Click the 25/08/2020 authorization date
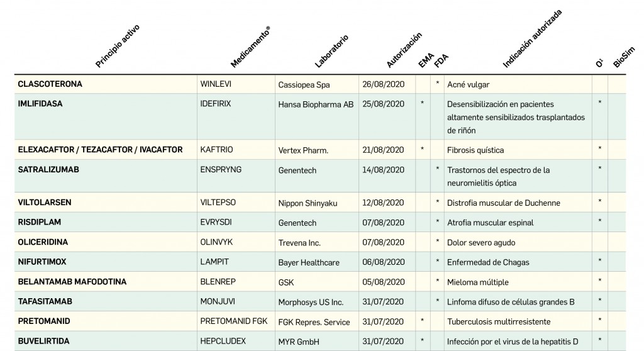Screen dimensions: 644x351 click(383, 104)
